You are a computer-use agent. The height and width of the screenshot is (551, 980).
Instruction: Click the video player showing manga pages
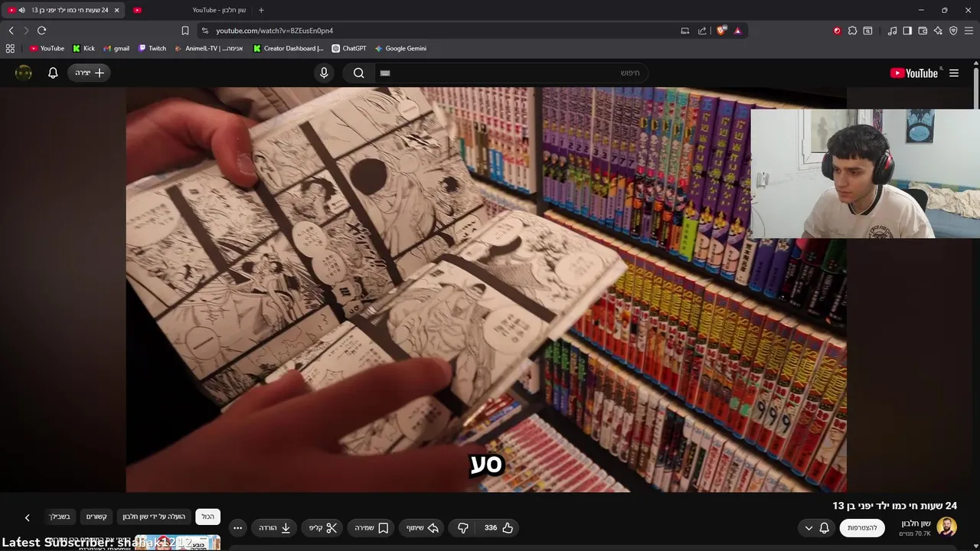tap(486, 289)
